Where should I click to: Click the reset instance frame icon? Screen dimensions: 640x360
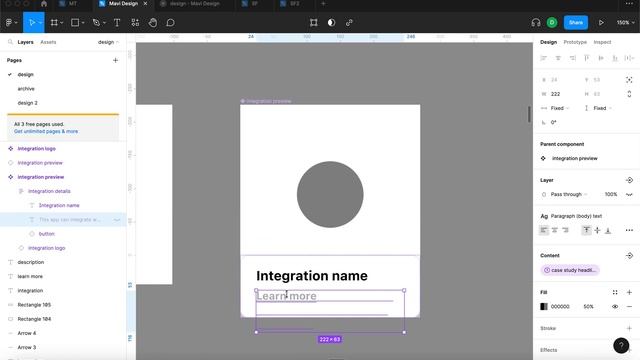pos(313,23)
